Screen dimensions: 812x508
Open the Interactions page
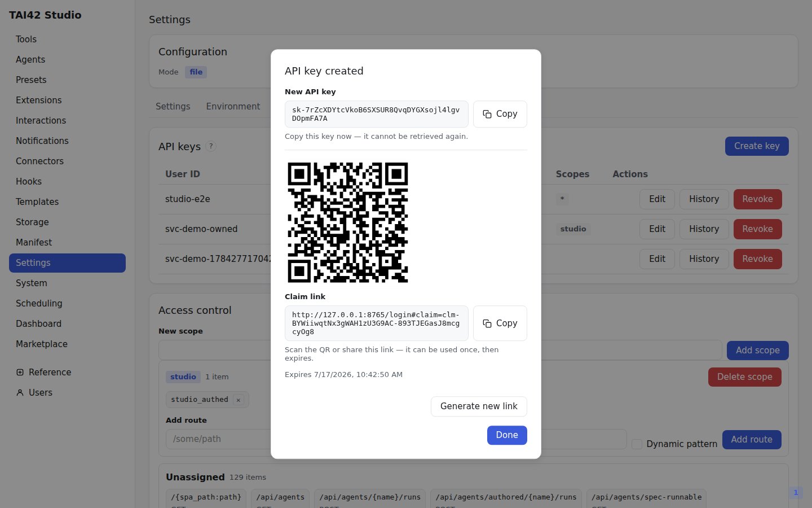[67, 121]
